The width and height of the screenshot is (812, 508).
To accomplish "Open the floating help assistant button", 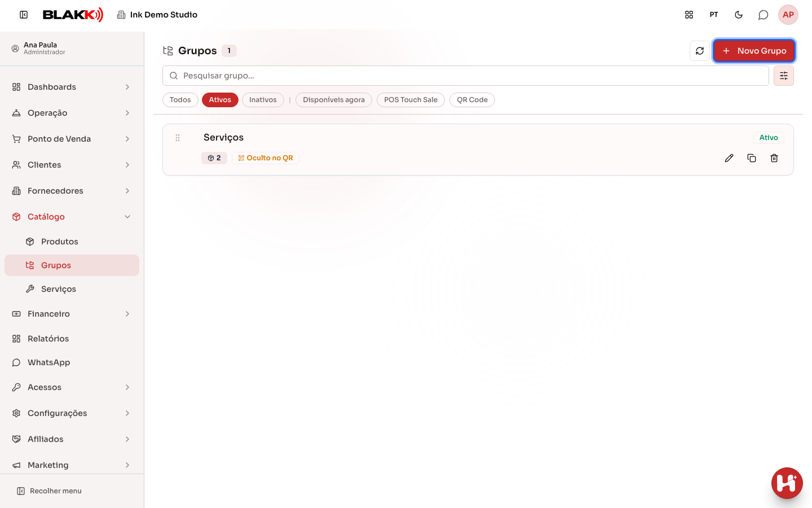I will pyautogui.click(x=787, y=483).
